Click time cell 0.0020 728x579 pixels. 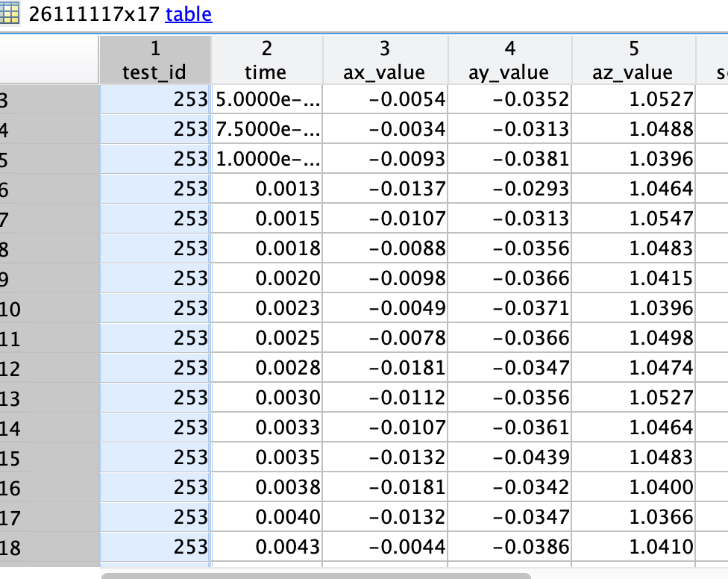267,278
